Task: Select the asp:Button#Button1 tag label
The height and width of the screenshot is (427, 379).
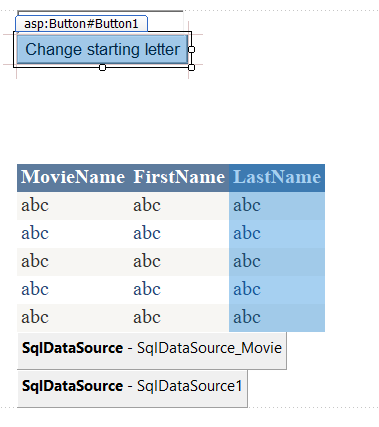Action: pyautogui.click(x=81, y=24)
